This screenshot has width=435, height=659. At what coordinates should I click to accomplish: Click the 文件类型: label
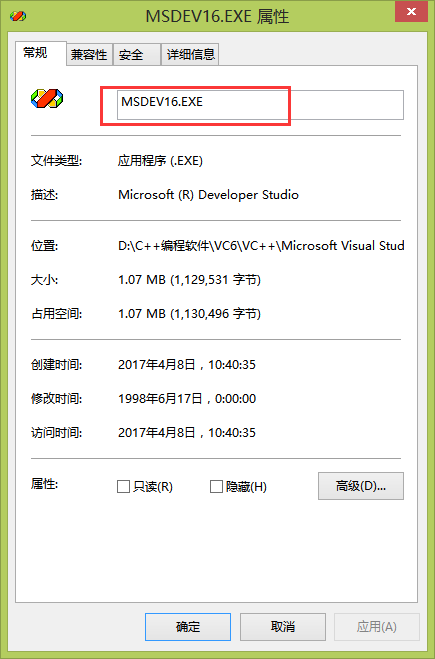tap(56, 161)
